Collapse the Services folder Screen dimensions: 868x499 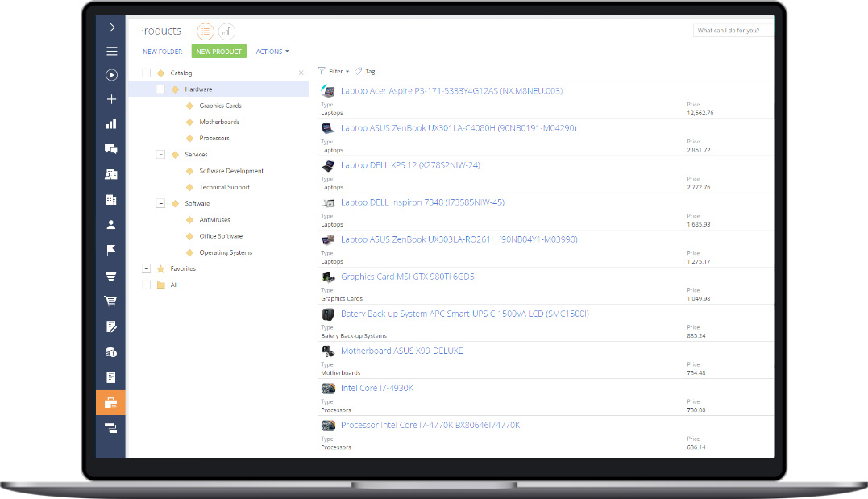click(x=161, y=155)
